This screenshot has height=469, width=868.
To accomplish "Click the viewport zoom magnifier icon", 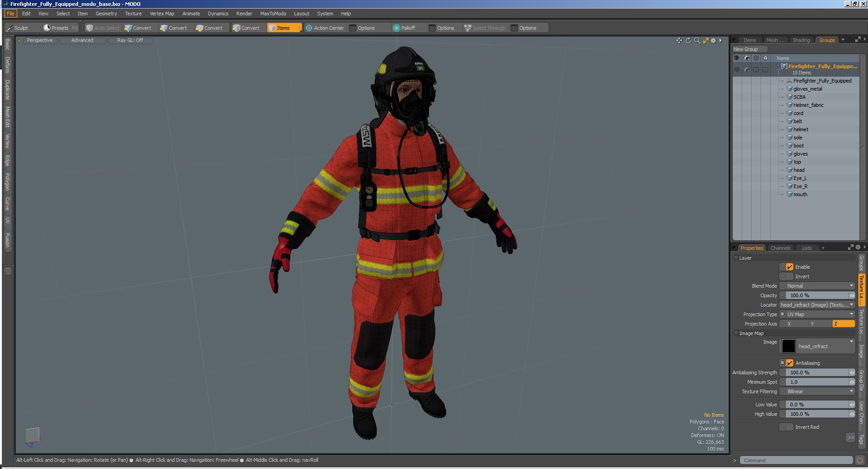I will tap(697, 41).
